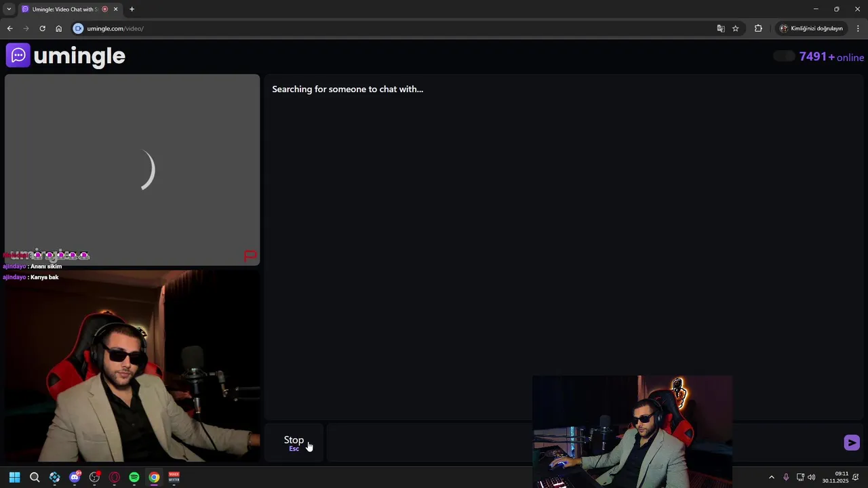Open the Windows Start menu

pos(14,477)
